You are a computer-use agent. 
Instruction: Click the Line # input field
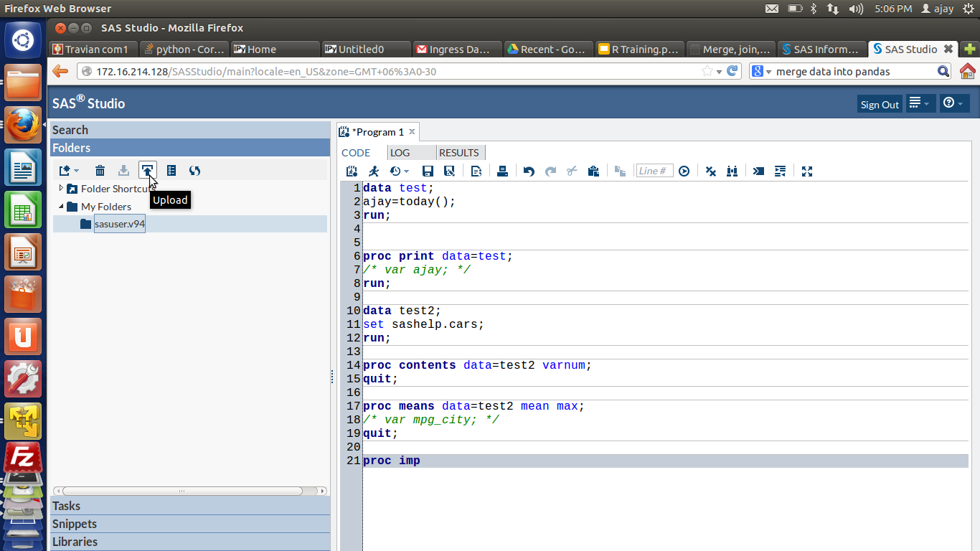pyautogui.click(x=654, y=171)
